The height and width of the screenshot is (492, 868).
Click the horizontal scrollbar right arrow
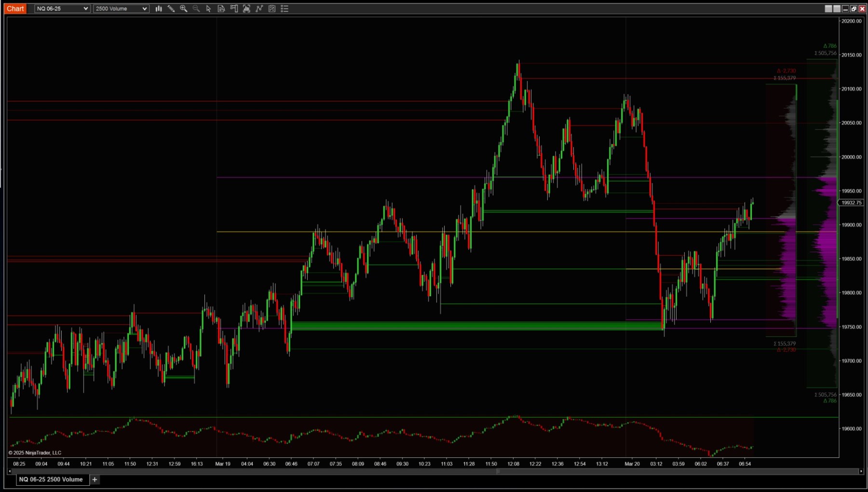[861, 471]
